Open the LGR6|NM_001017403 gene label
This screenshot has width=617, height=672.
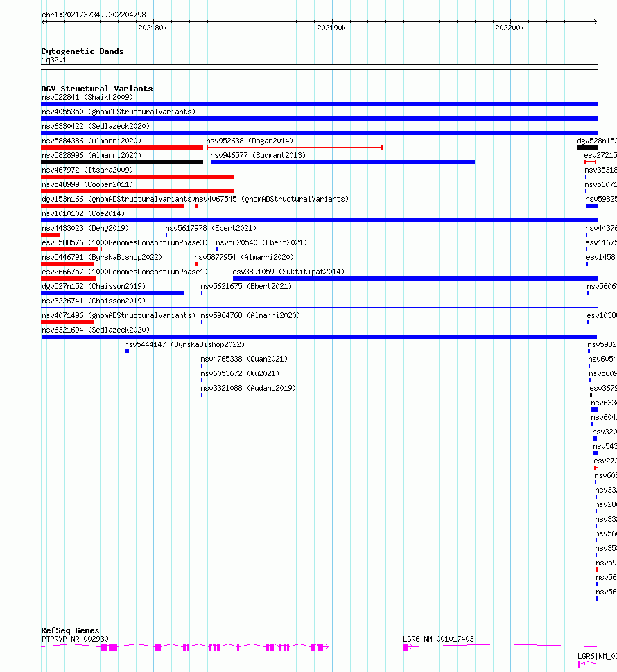click(x=438, y=639)
